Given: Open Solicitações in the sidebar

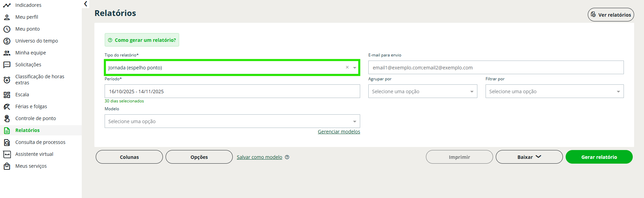Looking at the screenshot, I should coord(28,65).
